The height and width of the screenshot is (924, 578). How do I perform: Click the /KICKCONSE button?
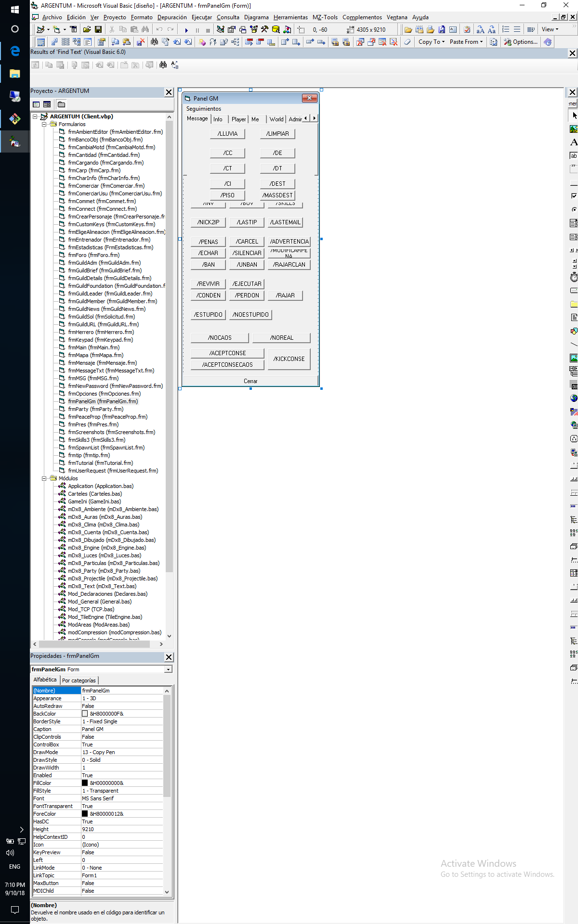pyautogui.click(x=289, y=359)
